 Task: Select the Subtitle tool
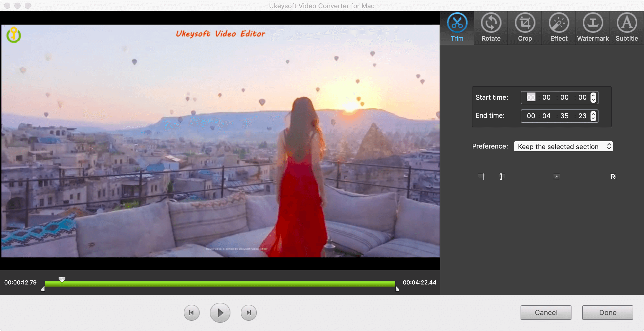tap(627, 27)
